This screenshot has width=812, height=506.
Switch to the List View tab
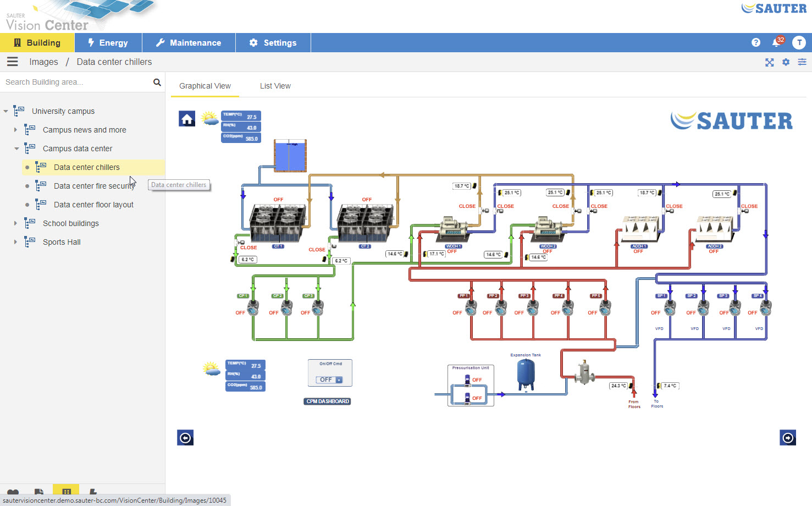(x=275, y=86)
